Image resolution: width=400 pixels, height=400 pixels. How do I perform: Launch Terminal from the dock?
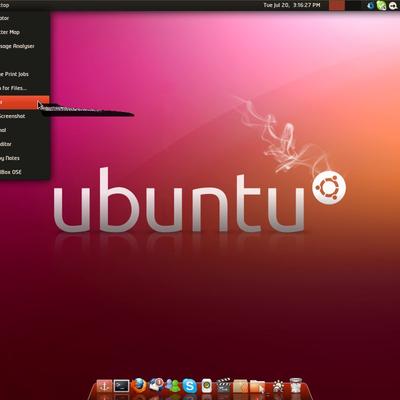[121, 386]
